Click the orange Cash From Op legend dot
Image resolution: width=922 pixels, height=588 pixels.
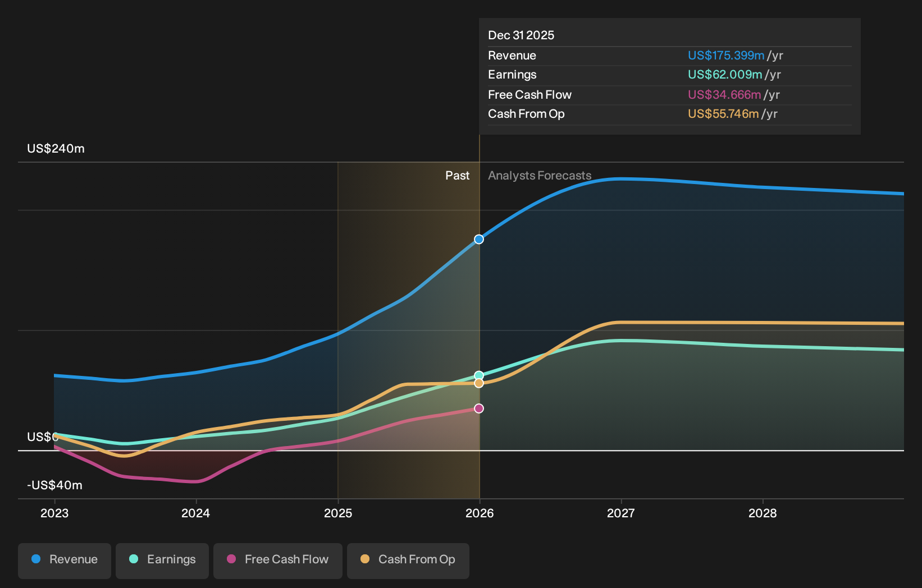click(x=365, y=559)
